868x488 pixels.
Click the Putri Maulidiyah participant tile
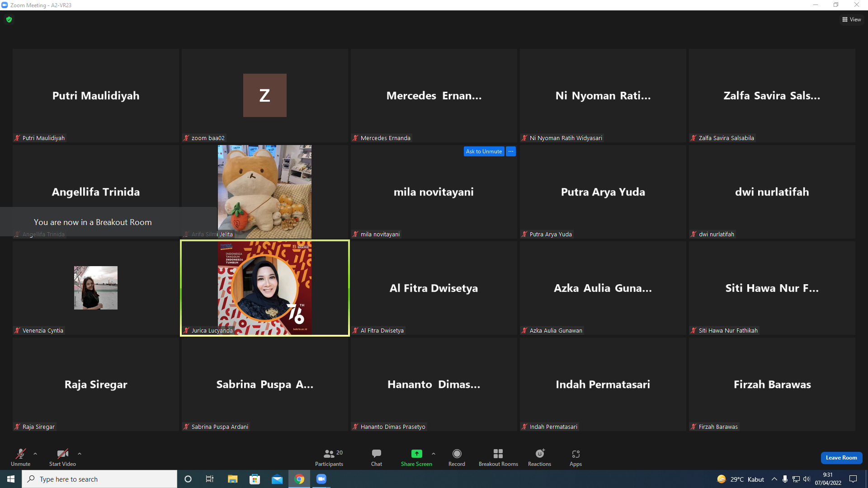click(x=96, y=95)
